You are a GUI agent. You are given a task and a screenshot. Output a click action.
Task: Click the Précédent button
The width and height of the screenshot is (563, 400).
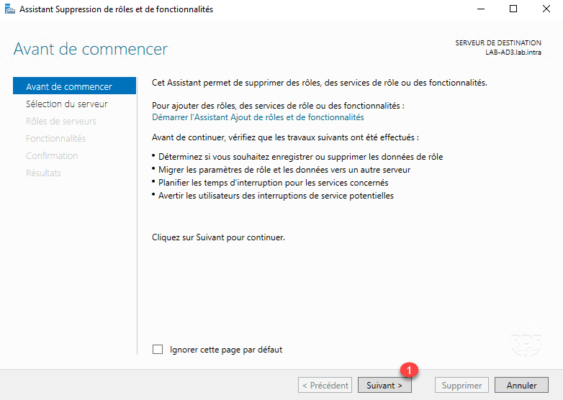tap(325, 385)
